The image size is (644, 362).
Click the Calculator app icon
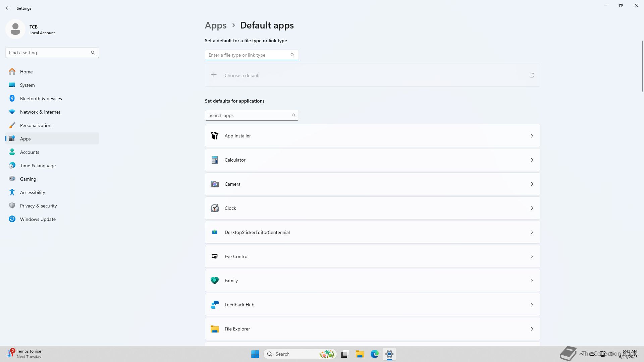pos(214,160)
